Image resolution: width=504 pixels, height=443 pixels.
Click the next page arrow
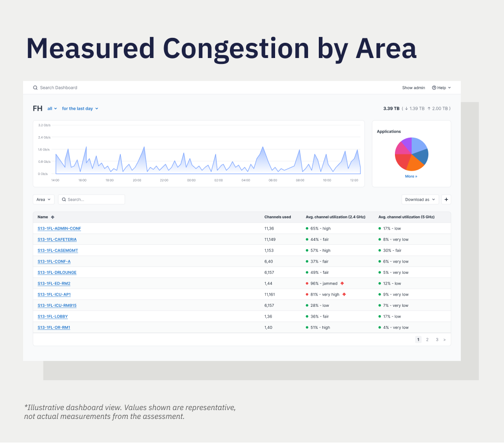[445, 340]
